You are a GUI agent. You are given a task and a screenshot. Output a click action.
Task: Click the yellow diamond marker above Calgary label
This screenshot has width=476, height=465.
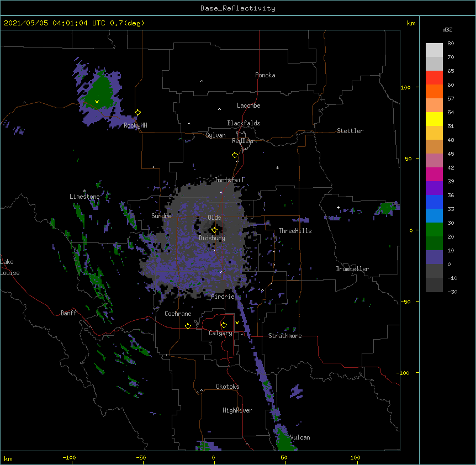(x=224, y=325)
